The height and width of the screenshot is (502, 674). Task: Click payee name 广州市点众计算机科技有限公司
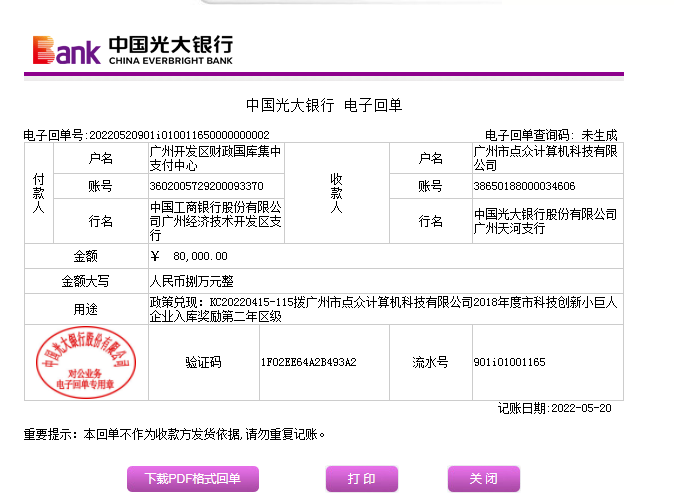click(545, 158)
